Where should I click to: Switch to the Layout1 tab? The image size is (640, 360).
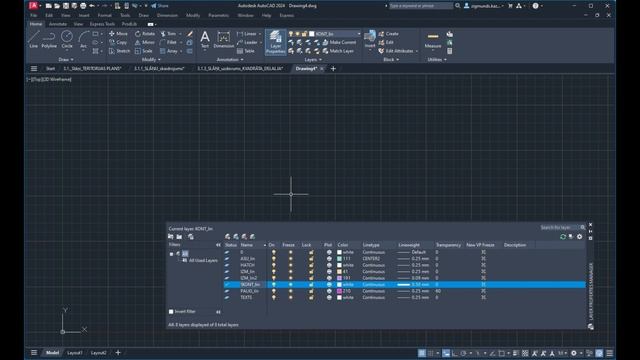click(75, 353)
